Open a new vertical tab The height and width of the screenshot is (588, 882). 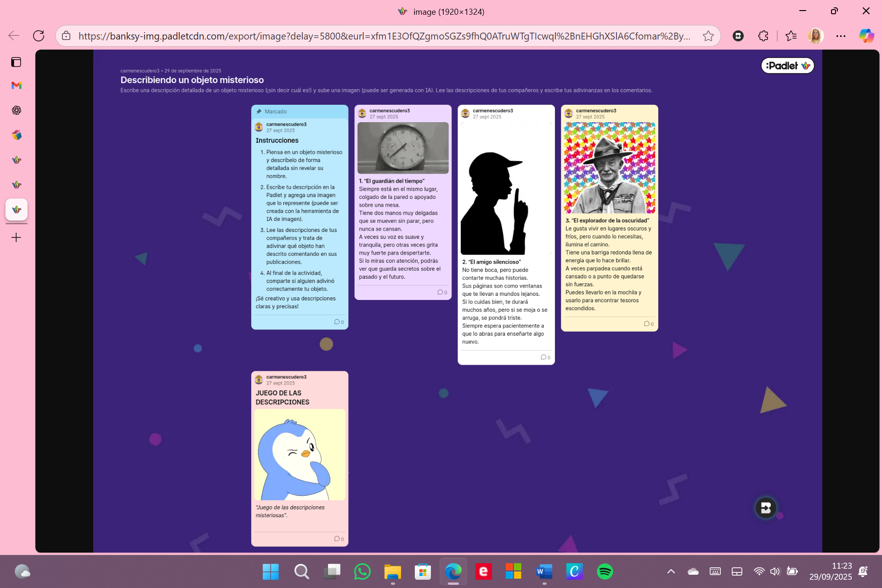tap(17, 237)
